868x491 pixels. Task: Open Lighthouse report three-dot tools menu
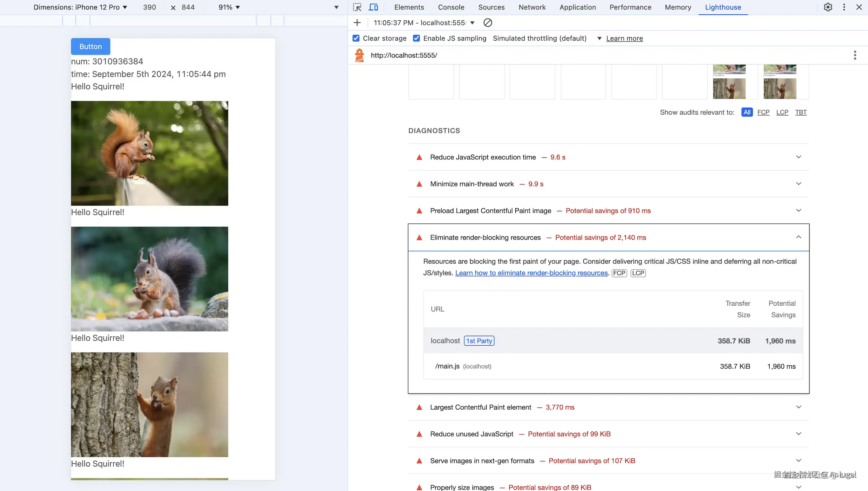855,55
